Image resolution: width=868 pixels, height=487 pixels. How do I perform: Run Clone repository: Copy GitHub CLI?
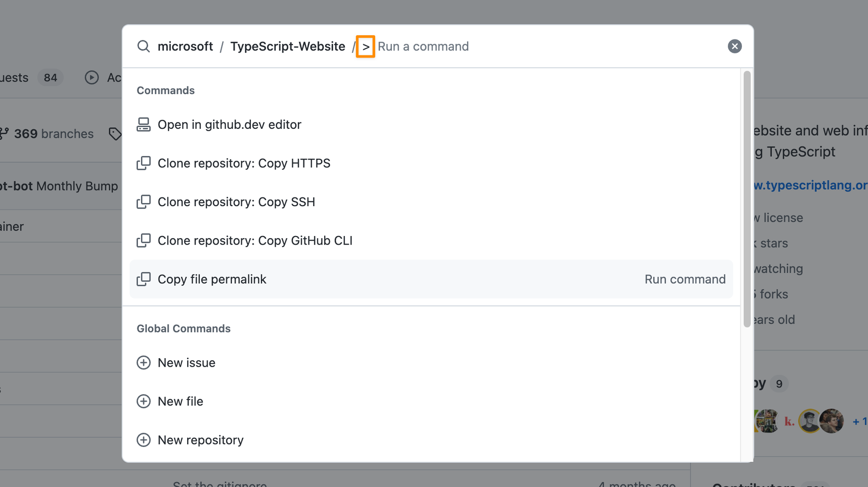click(x=431, y=241)
